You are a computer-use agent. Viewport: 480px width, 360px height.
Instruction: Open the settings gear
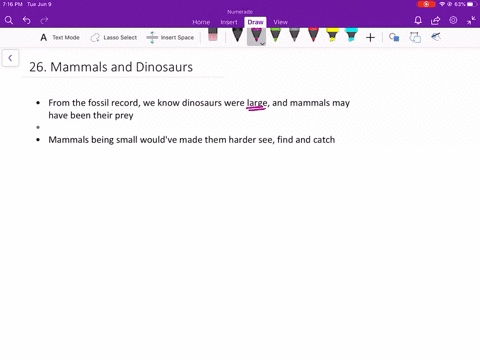tap(453, 20)
